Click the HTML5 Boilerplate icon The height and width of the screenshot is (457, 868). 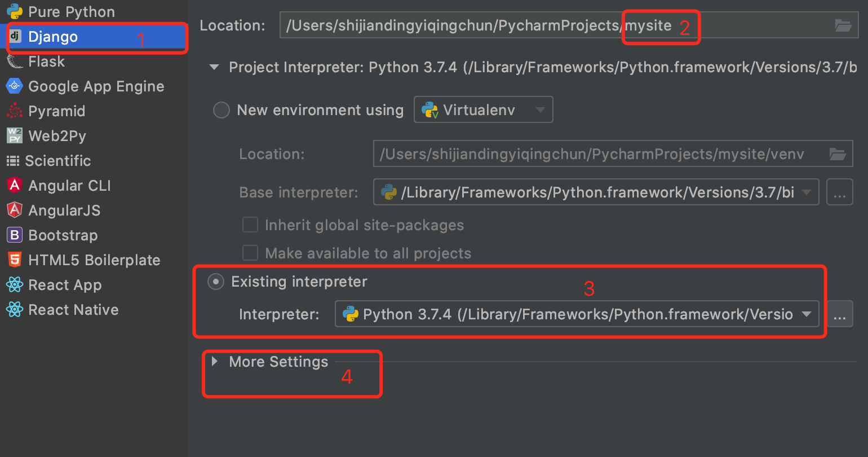click(15, 260)
